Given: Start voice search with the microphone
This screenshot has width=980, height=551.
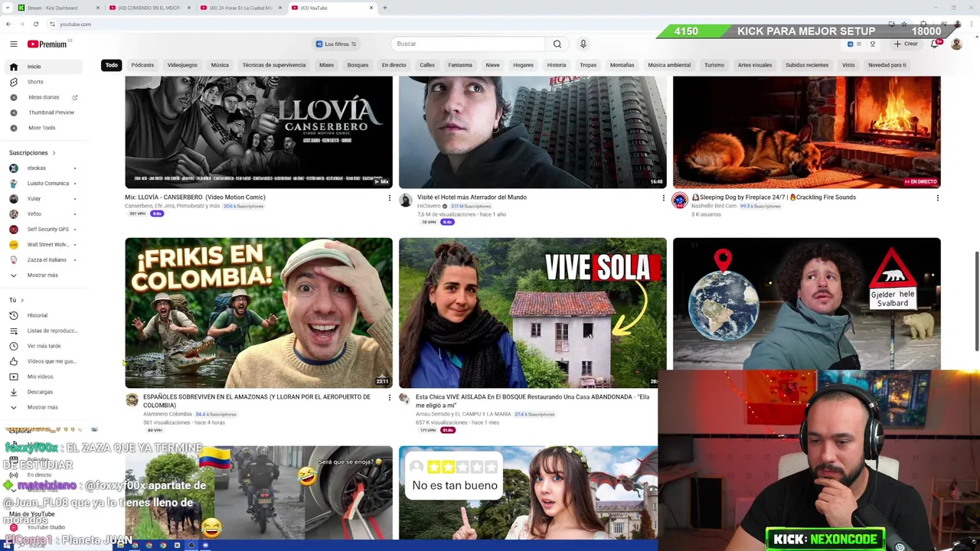Looking at the screenshot, I should [583, 44].
